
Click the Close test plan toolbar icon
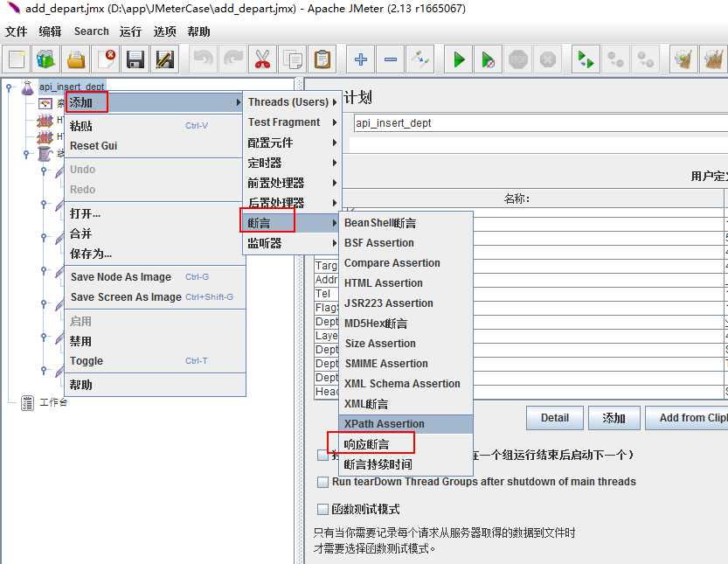tap(106, 59)
